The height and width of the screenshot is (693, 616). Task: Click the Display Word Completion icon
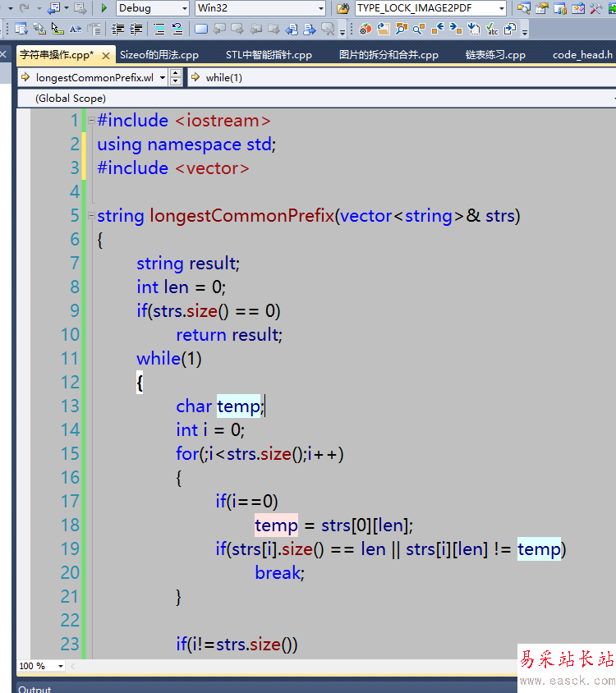point(76,29)
